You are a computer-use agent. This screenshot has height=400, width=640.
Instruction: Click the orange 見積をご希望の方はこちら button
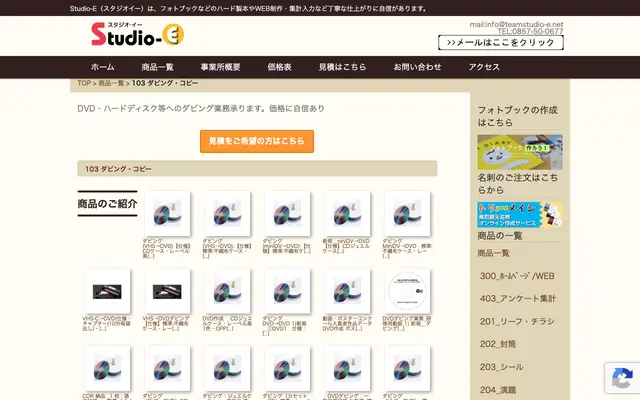click(x=257, y=141)
